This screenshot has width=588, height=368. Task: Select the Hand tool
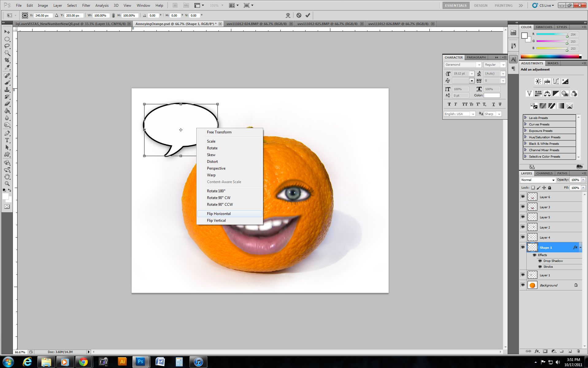[7, 177]
